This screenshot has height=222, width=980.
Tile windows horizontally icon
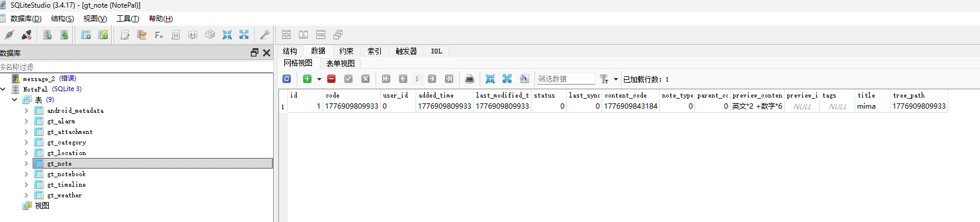[304, 35]
